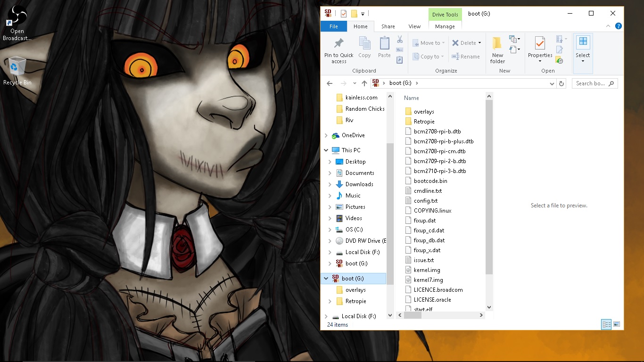The image size is (644, 362).
Task: Open the Delete dropdown arrow
Action: pyautogui.click(x=479, y=43)
